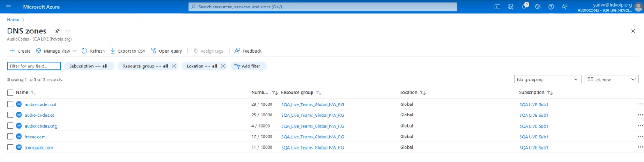
Task: Open the notifications bell
Action: 525,7
